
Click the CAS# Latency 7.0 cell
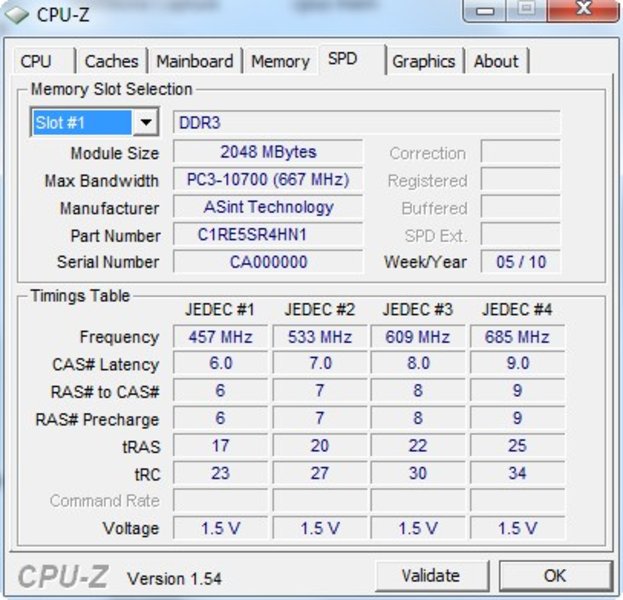(x=320, y=363)
